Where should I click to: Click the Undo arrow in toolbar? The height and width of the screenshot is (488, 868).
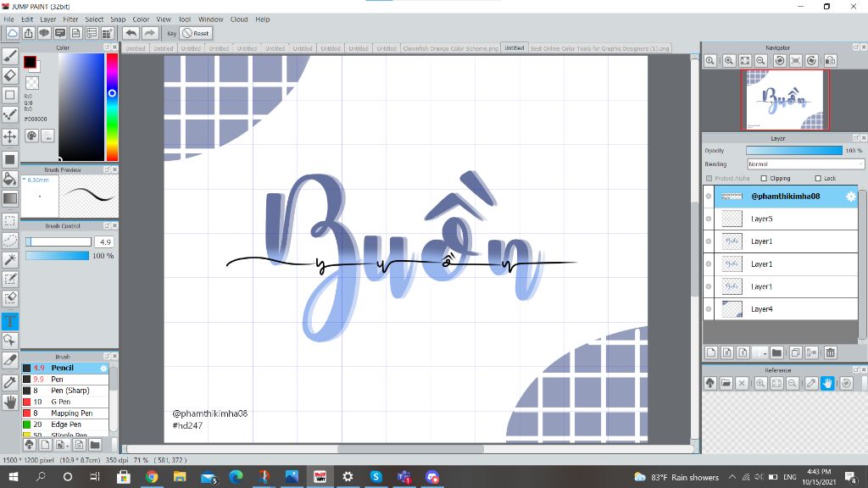click(131, 33)
